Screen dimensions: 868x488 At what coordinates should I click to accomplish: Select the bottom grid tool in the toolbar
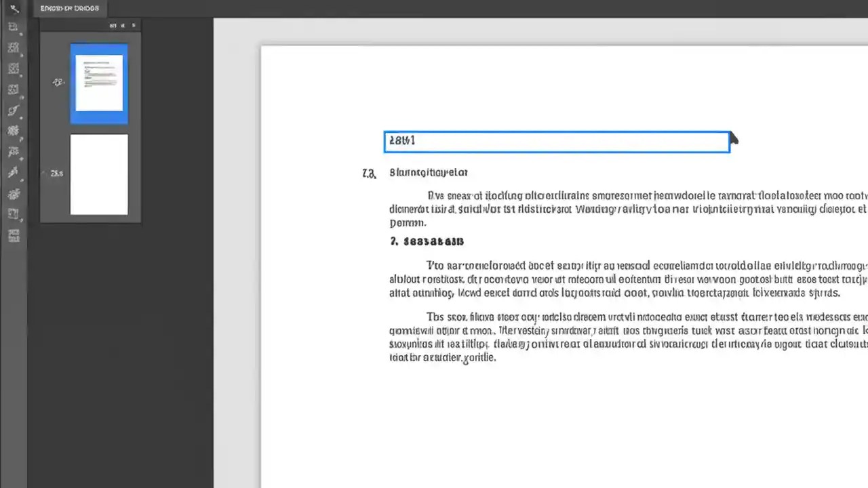(14, 235)
